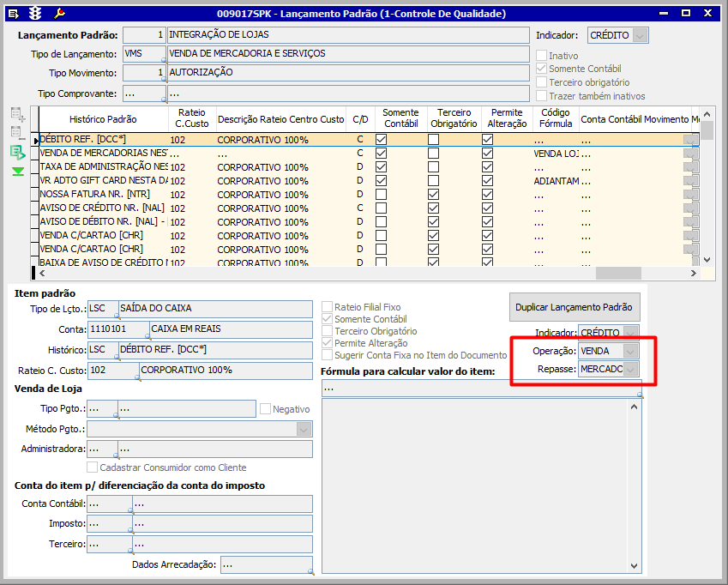Screen dimensions: 728x585
Task: Toggle the Inativo checkbox
Action: click(x=542, y=56)
